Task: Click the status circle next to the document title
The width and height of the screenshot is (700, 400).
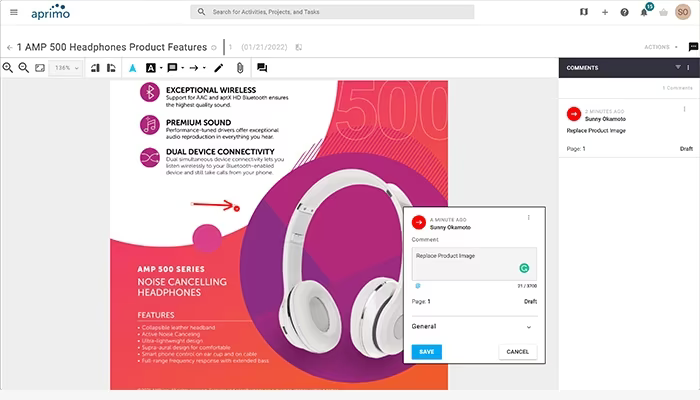Action: click(x=214, y=48)
